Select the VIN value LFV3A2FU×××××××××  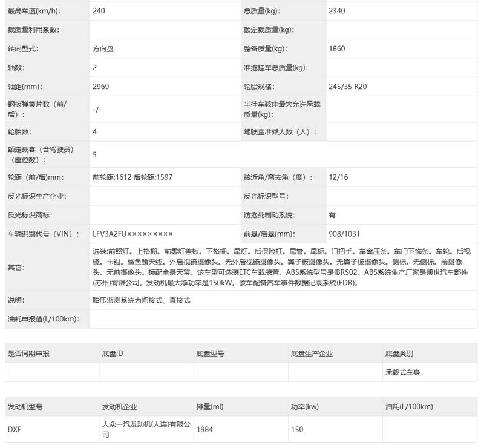point(132,234)
